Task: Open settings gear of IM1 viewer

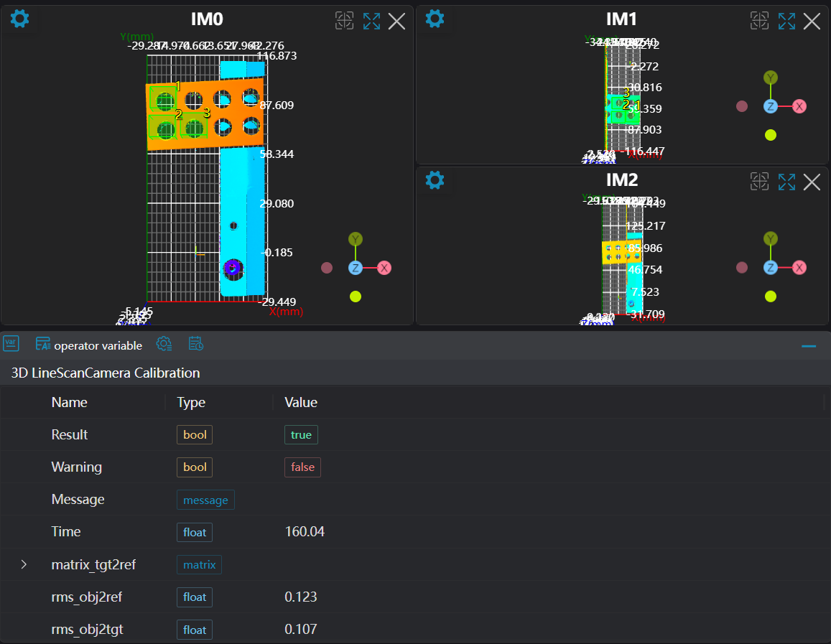Action: pyautogui.click(x=435, y=19)
